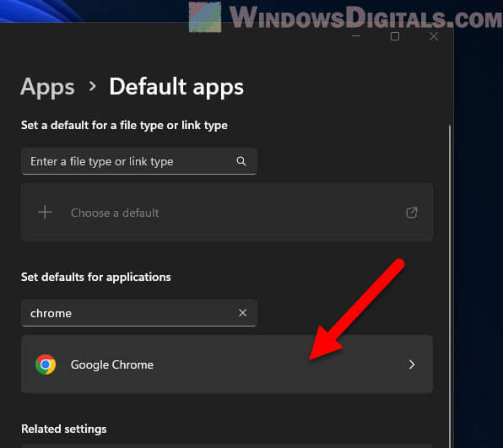This screenshot has height=448, width=503.
Task: Minimize the Settings window
Action: (356, 36)
